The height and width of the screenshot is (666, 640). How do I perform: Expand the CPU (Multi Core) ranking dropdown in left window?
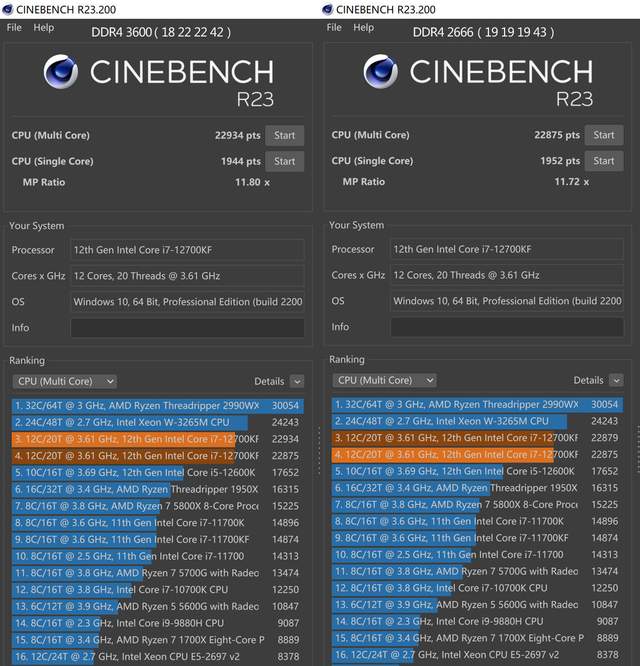[x=65, y=381]
